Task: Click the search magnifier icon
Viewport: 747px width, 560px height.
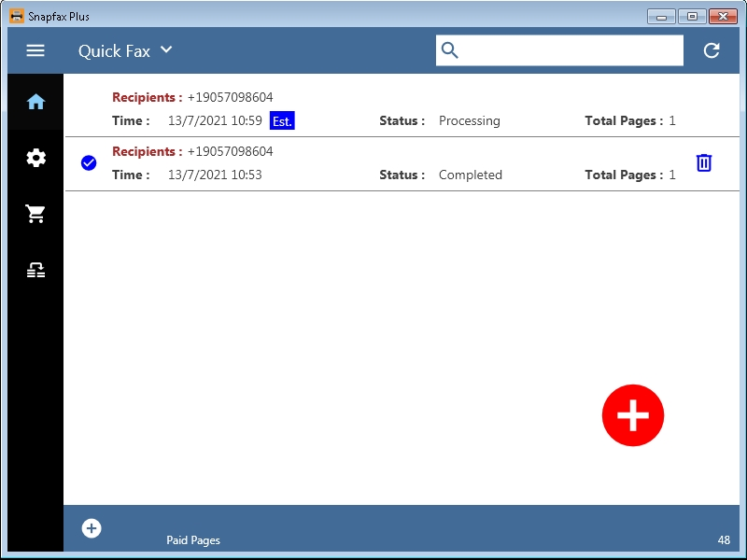Action: tap(450, 50)
